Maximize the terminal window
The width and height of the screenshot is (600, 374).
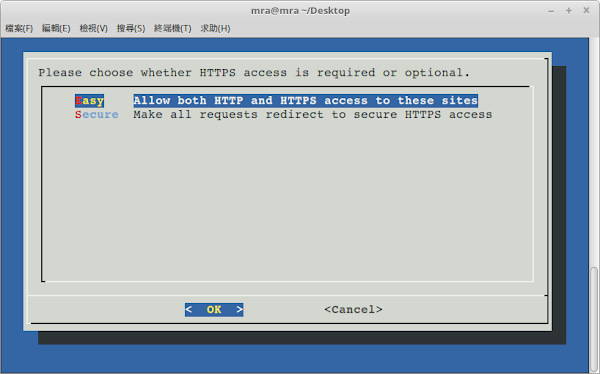569,11
